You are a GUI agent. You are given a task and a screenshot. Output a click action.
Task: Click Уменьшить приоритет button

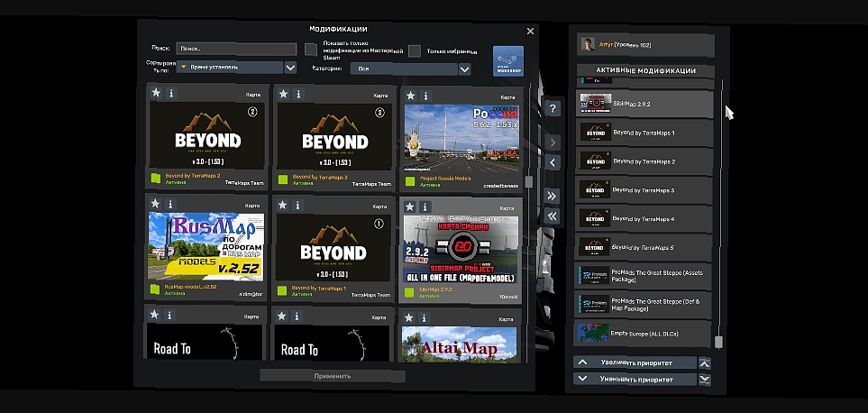click(x=635, y=380)
